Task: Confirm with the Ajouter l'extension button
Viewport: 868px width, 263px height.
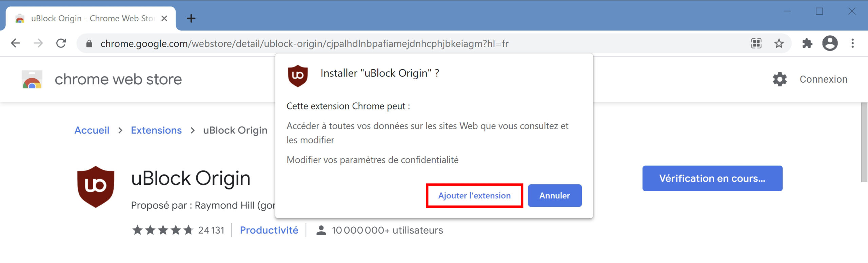Action: tap(474, 196)
